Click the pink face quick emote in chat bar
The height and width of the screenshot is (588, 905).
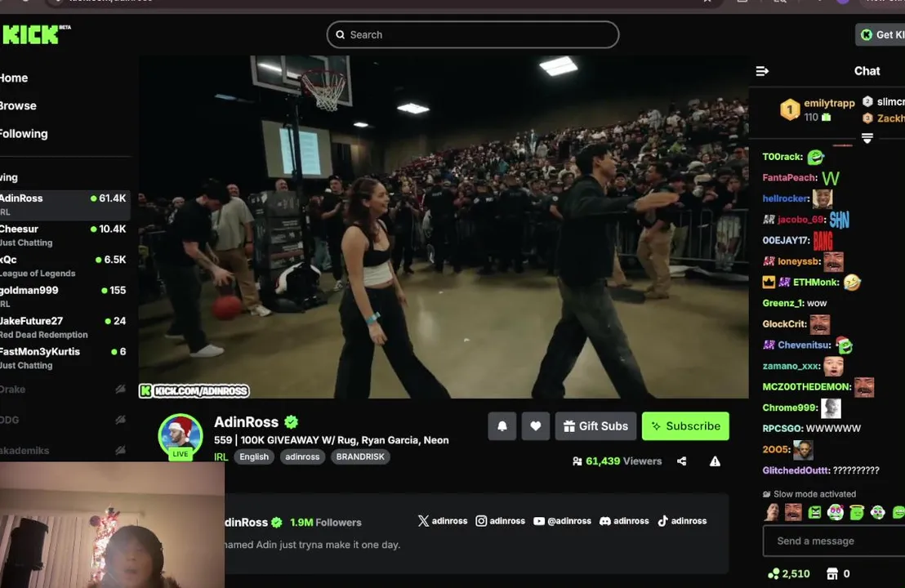[x=835, y=512]
